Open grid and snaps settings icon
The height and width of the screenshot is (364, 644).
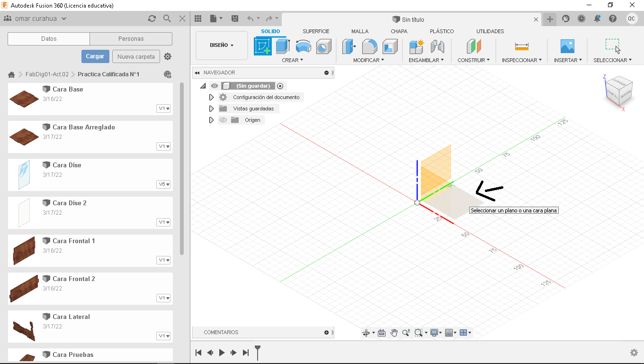tap(449, 333)
